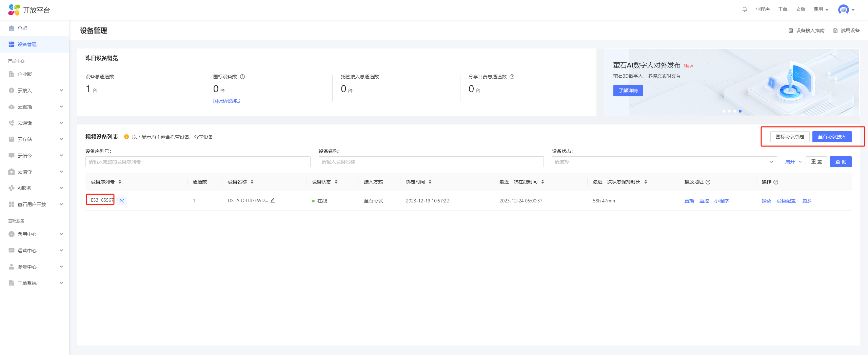The image size is (868, 355).
Task: Expand filters with 展开 toggle
Action: coord(793,162)
